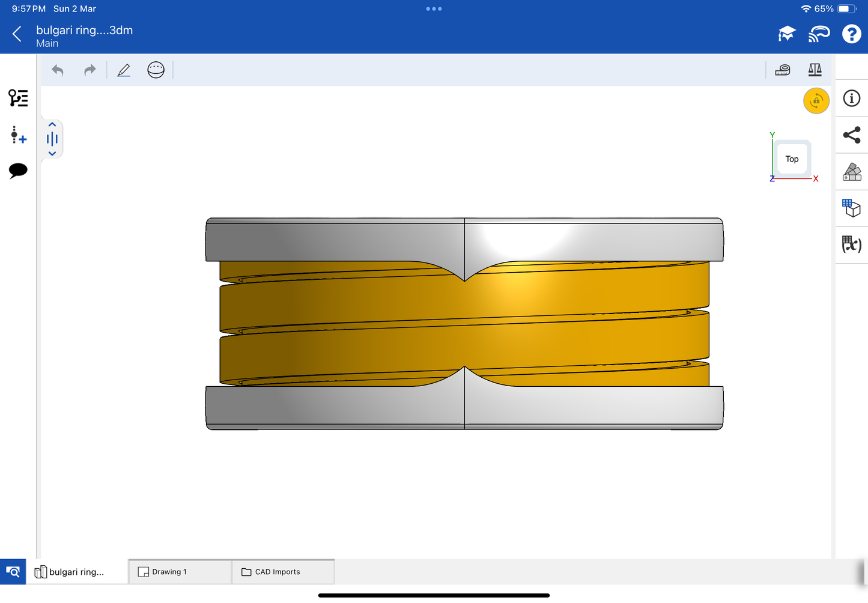868x603 pixels.
Task: Tap the three dots multitasking menu
Action: (434, 9)
